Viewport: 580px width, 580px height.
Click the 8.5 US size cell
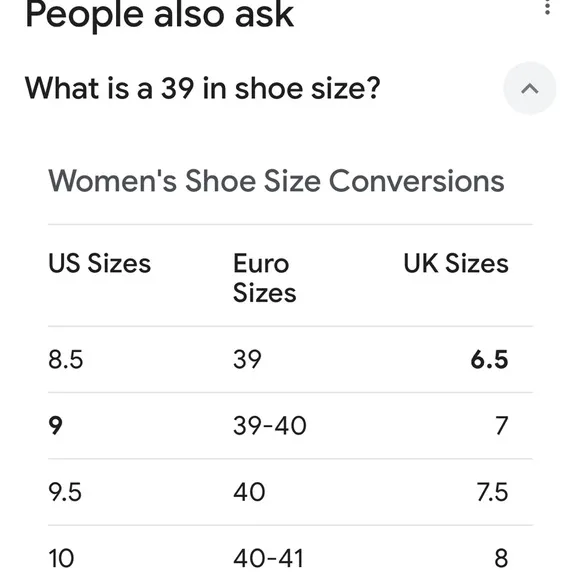click(65, 360)
